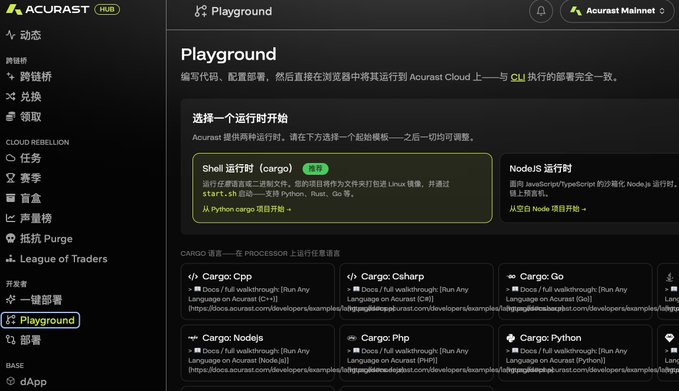The width and height of the screenshot is (679, 391).
Task: Click the 选择一个运行时开始 heading
Action: pyautogui.click(x=240, y=118)
